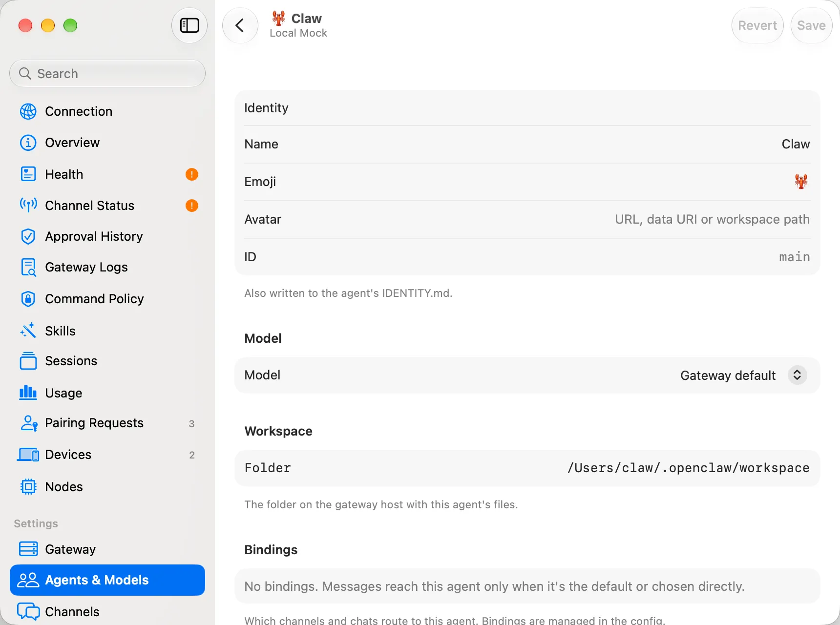
Task: Click the Save button
Action: [x=811, y=25]
